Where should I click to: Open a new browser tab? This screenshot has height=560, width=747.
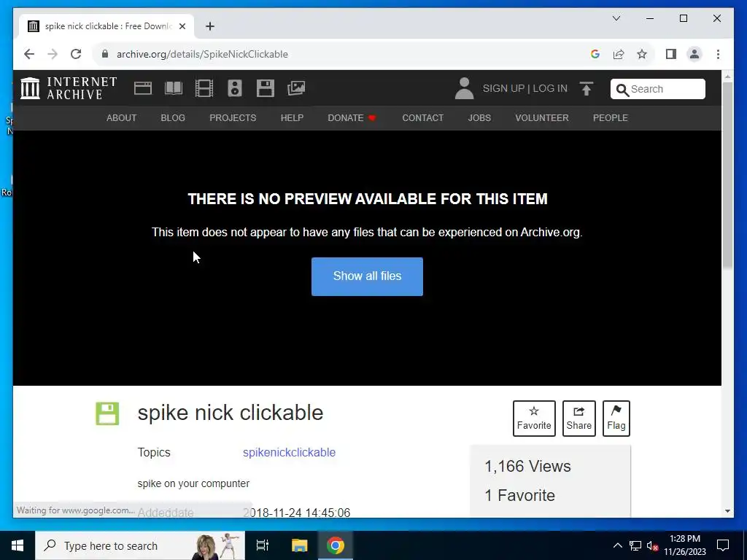[210, 27]
